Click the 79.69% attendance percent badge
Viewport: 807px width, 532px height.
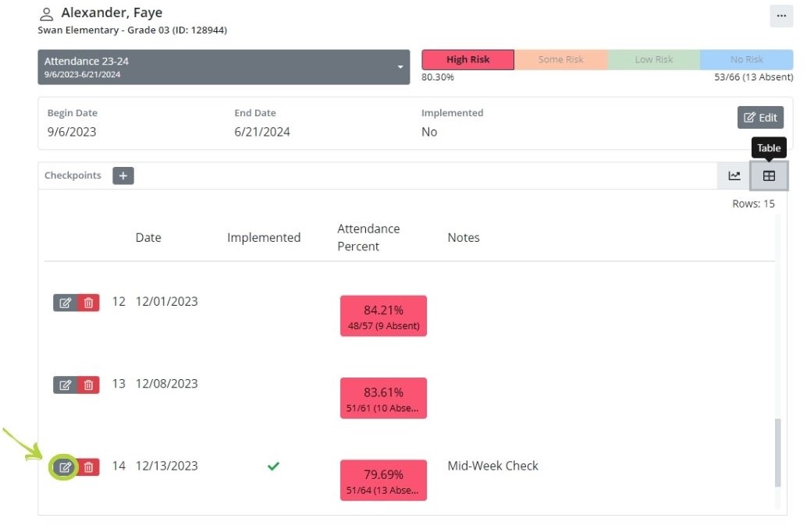(383, 481)
